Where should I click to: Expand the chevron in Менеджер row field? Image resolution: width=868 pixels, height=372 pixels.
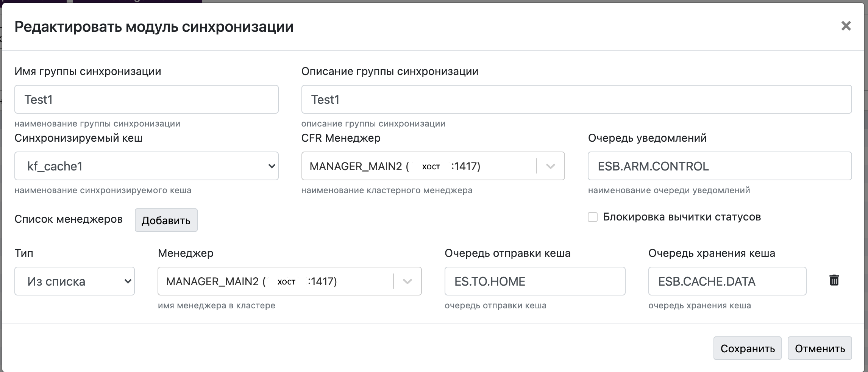407,281
